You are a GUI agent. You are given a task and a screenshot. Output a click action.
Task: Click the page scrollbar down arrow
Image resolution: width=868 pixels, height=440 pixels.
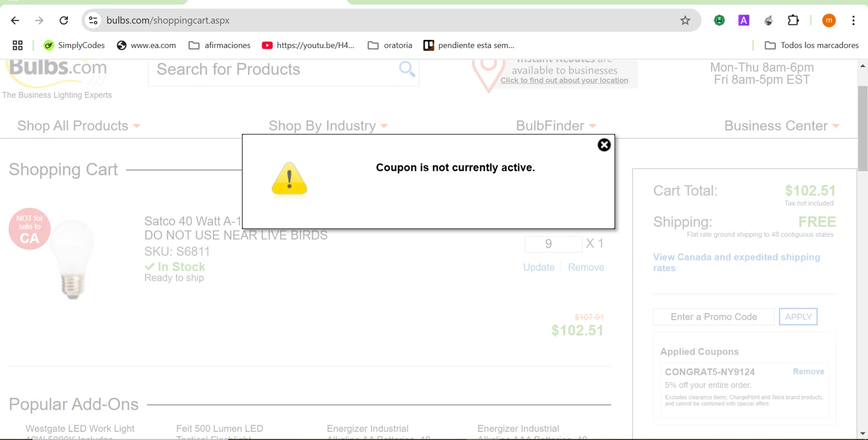click(863, 433)
